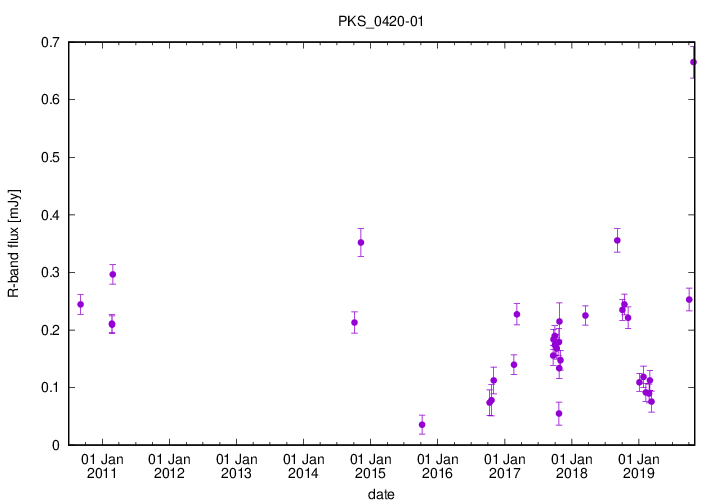Click the '01 Jan 2019' x-axis tick label
The height and width of the screenshot is (504, 720).
coord(638,466)
